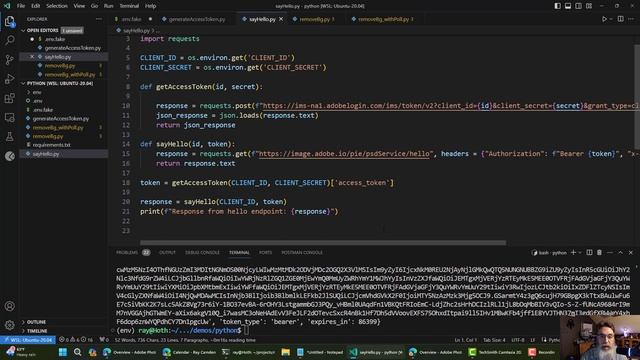
Task: Open the Extensions view
Action: [x=9, y=98]
